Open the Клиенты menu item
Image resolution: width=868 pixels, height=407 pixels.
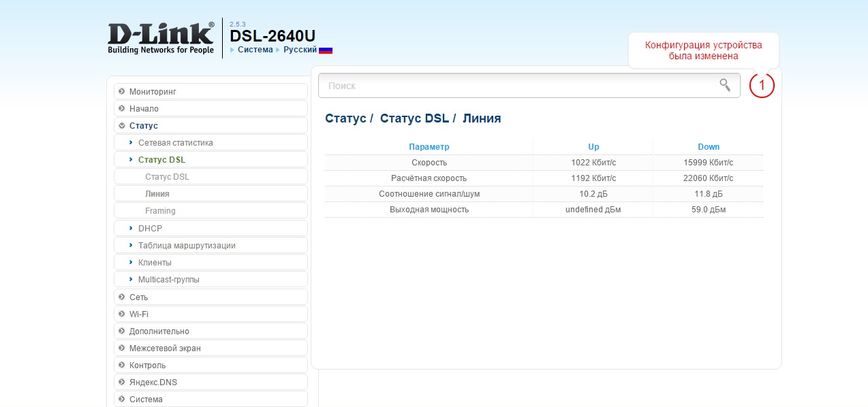(155, 263)
